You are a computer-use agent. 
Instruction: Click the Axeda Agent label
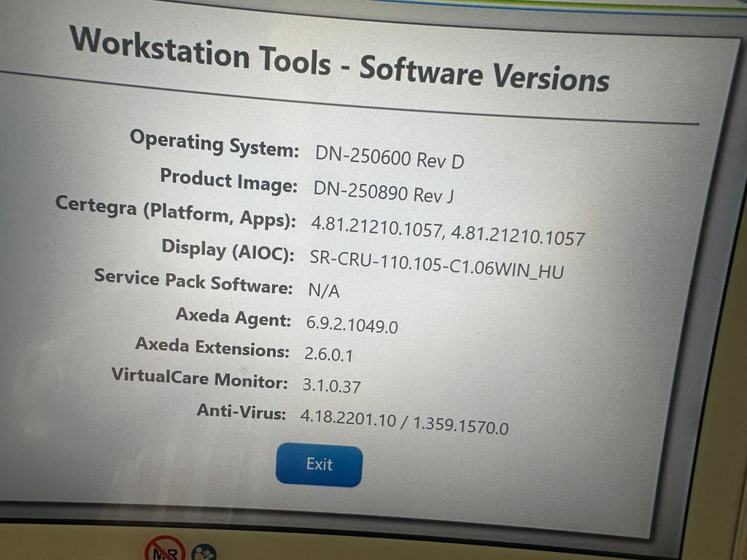[233, 316]
